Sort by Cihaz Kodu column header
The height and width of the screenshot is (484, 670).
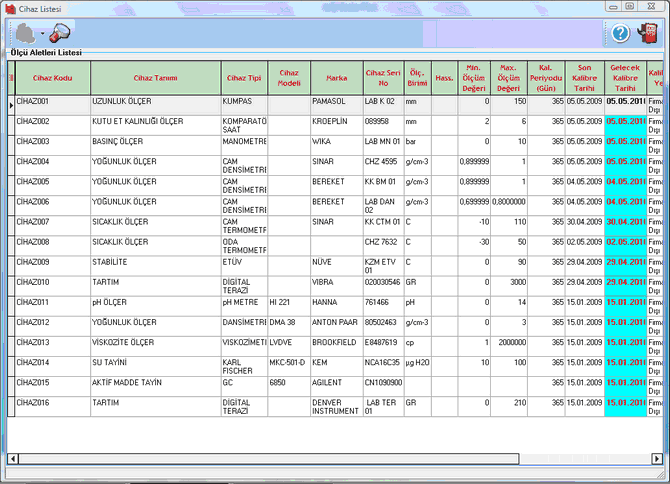(53, 78)
